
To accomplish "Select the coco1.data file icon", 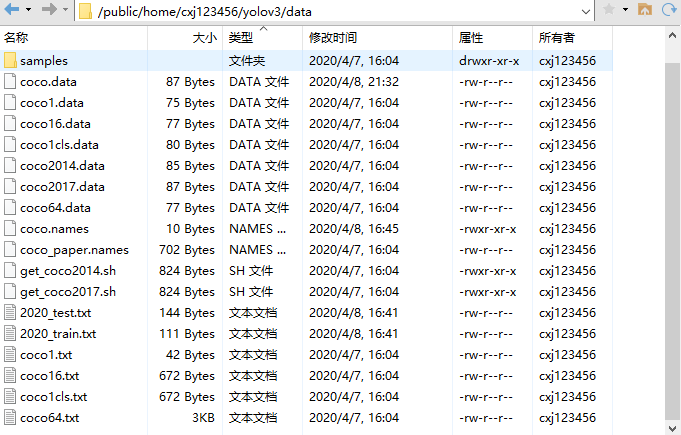I will click(10, 102).
